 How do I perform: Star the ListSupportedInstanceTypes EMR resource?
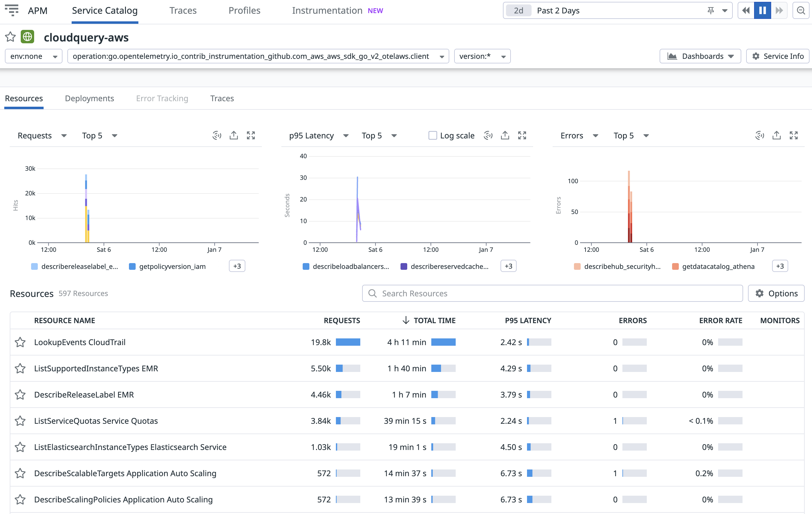20,368
